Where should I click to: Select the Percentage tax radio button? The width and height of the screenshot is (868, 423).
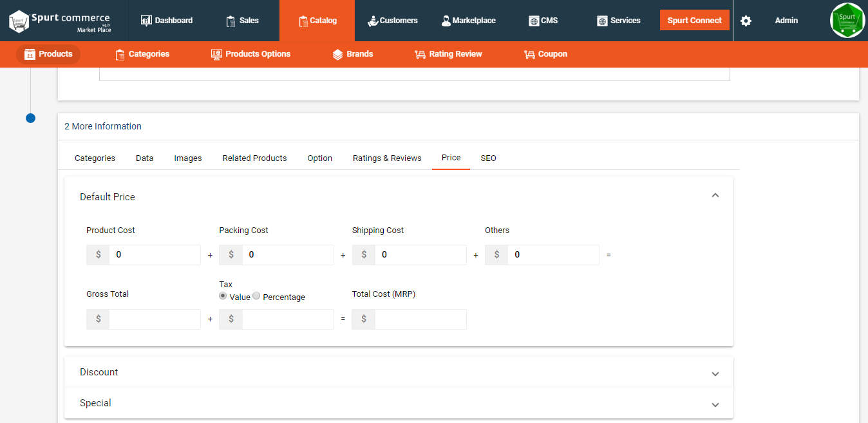pos(256,296)
